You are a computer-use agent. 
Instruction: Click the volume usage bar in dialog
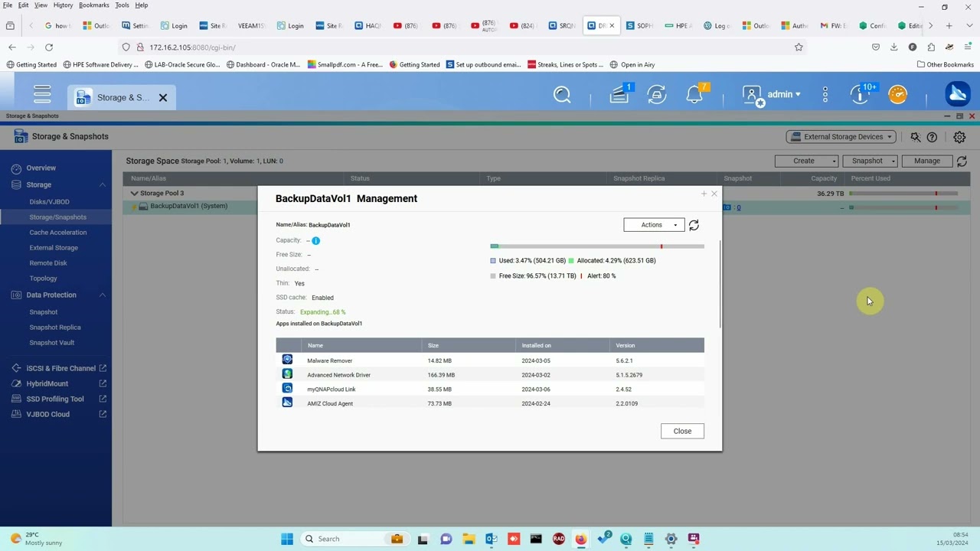pyautogui.click(x=597, y=246)
